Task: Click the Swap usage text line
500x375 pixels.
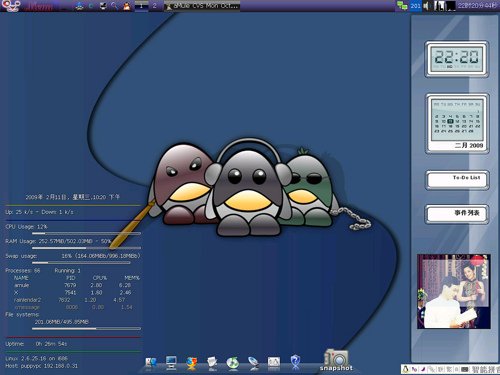Action: (73, 256)
